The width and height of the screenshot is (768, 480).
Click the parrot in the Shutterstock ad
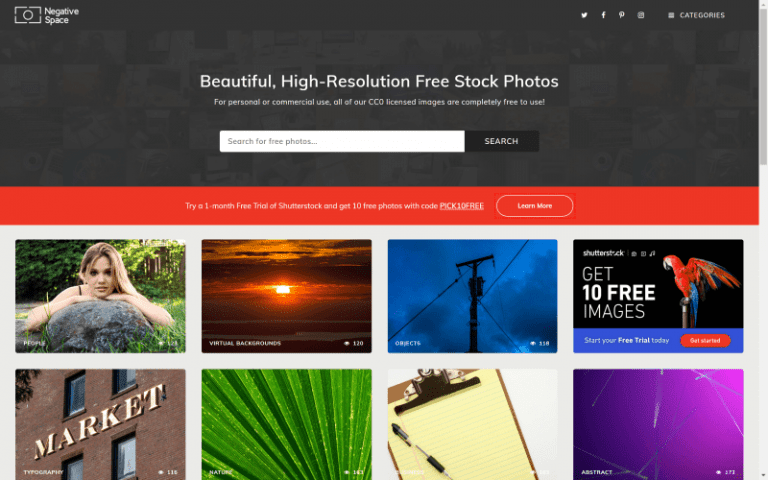tap(700, 289)
